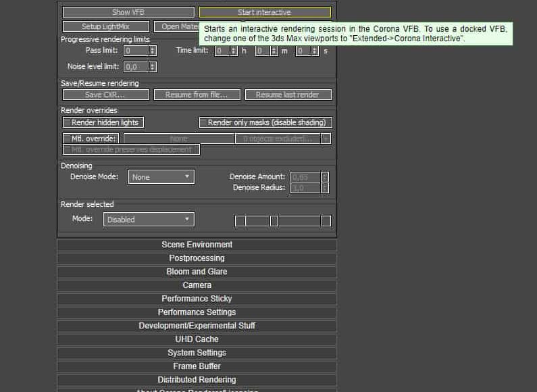This screenshot has height=392, width=537.
Task: Toggle Render only masks checkbox
Action: coord(265,122)
